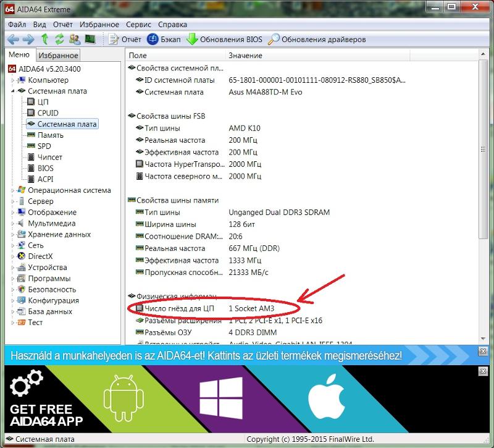Click the Бэкап toolbar button
This screenshot has height=448, width=494.
pyautogui.click(x=164, y=40)
